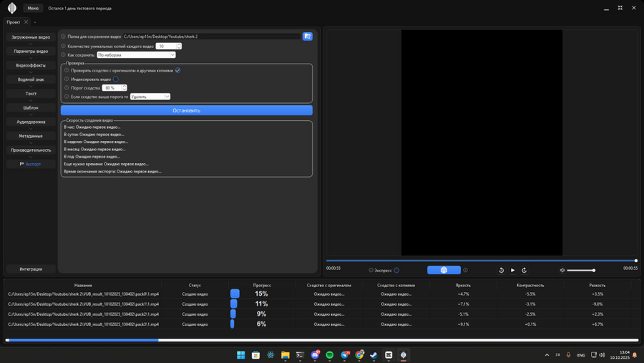644x363 pixels.
Task: Open Spotify from the taskbar
Action: click(x=330, y=355)
